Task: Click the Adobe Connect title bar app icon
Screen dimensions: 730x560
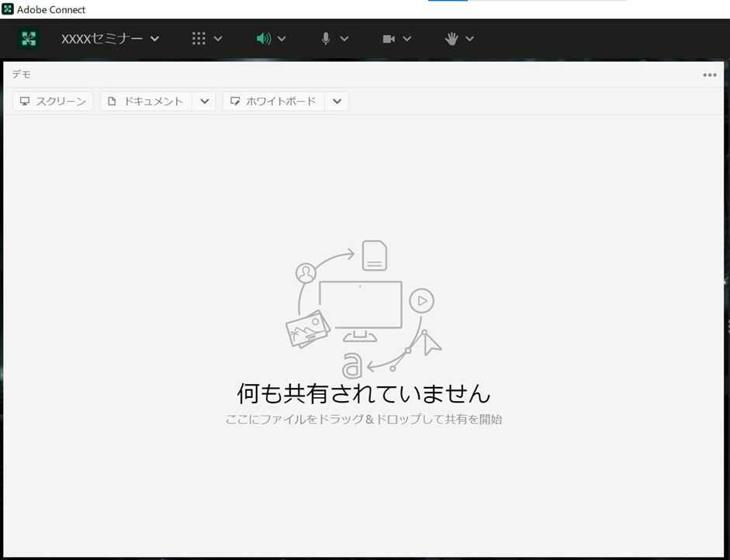Action: [8, 9]
